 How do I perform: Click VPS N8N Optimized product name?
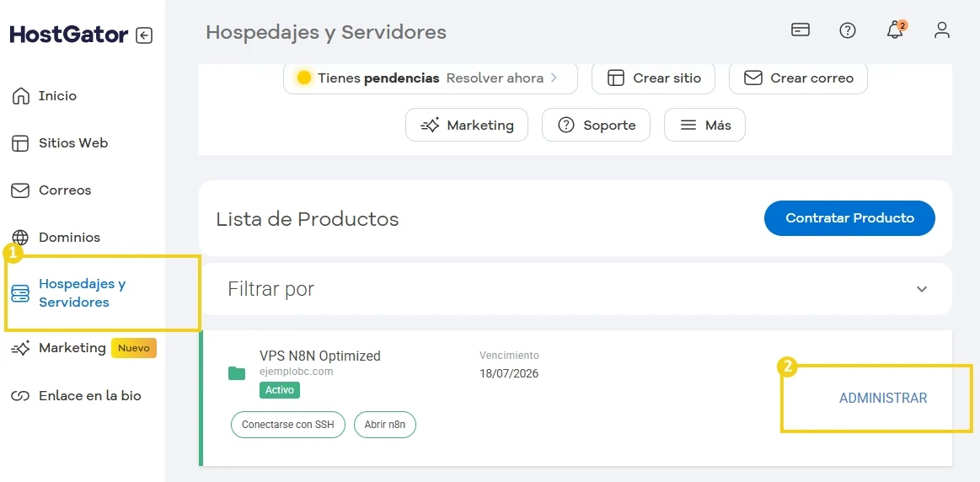tap(320, 356)
